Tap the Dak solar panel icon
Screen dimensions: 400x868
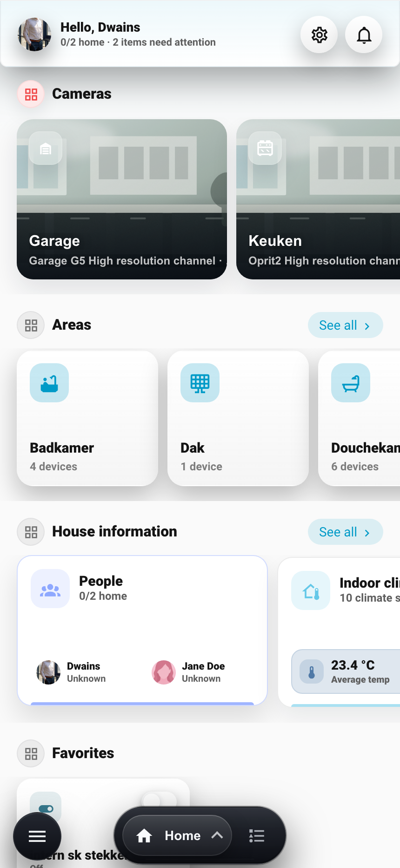(x=200, y=383)
